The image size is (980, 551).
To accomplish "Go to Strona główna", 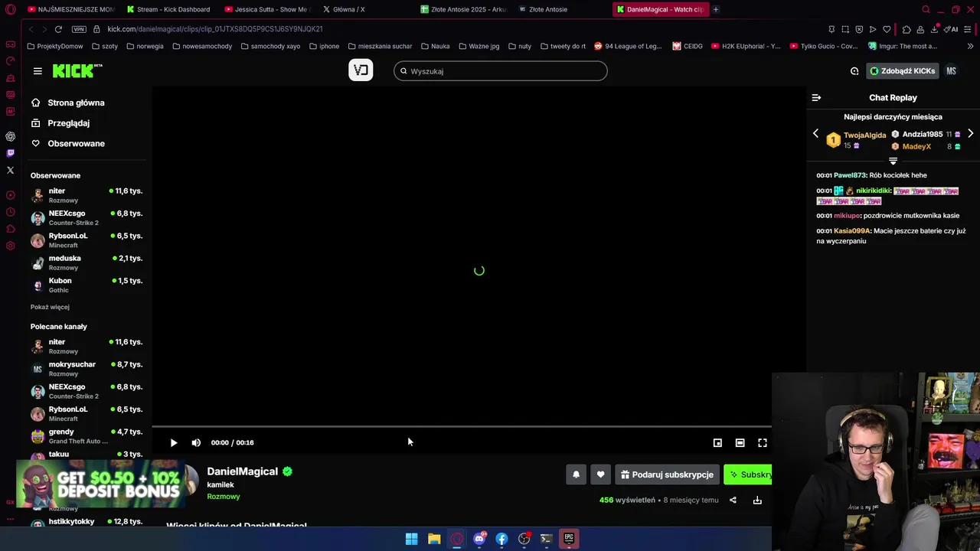I will (76, 103).
